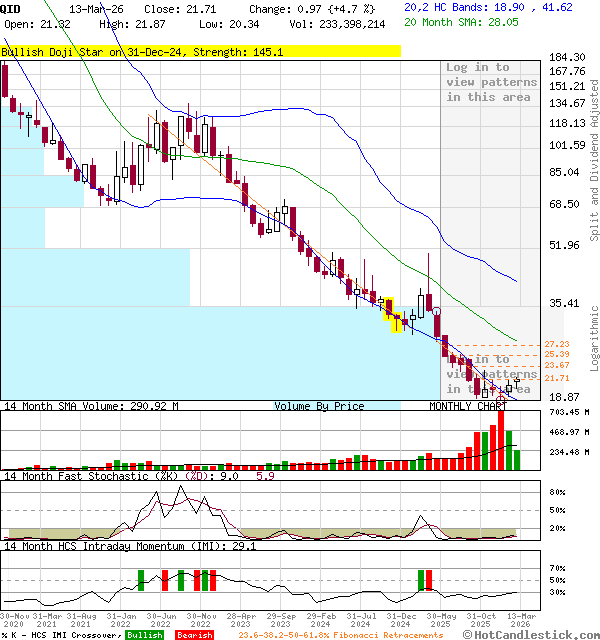Click the red circle marker at chart bottom

coord(501,398)
